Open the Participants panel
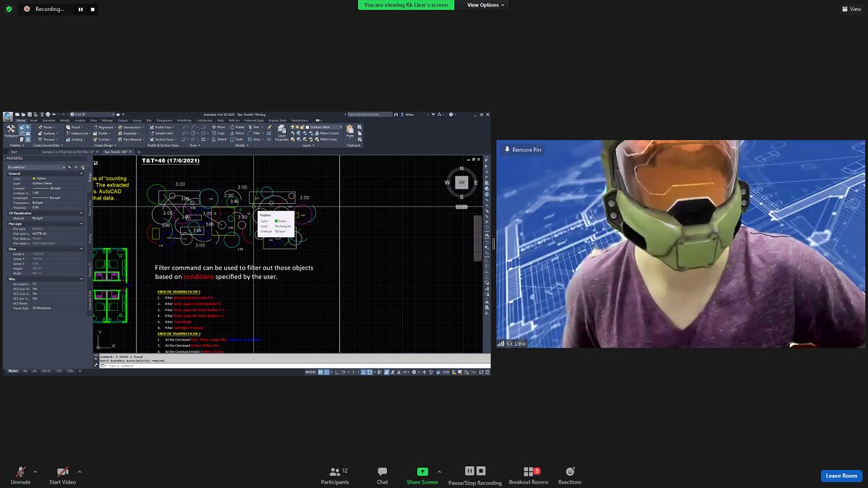 [x=335, y=475]
